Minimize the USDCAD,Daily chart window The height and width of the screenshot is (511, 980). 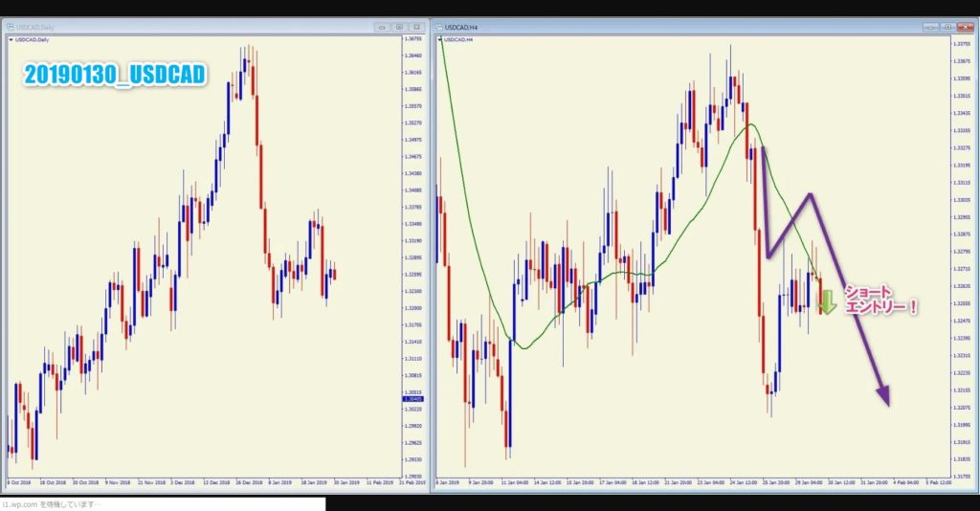click(x=381, y=27)
